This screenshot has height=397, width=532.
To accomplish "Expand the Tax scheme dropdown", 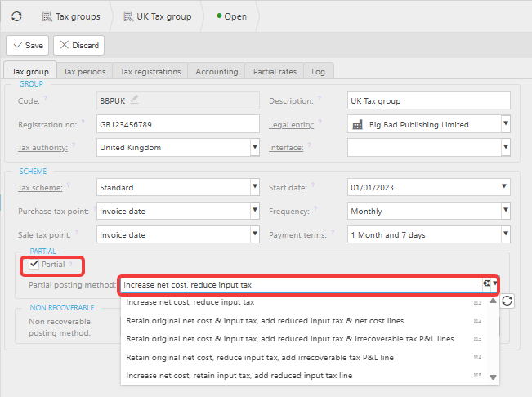I will [x=255, y=187].
